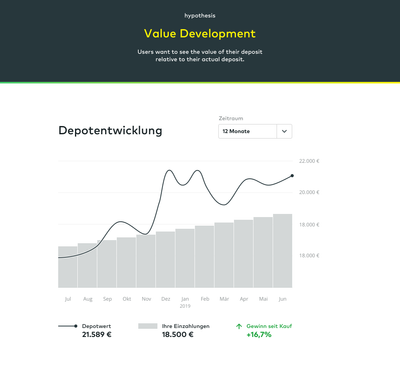Click the Jul month axis label
The width and height of the screenshot is (400, 381).
tap(68, 299)
